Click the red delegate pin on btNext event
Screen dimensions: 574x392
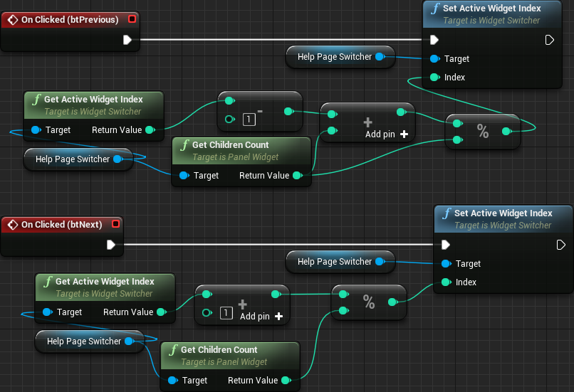(x=115, y=223)
